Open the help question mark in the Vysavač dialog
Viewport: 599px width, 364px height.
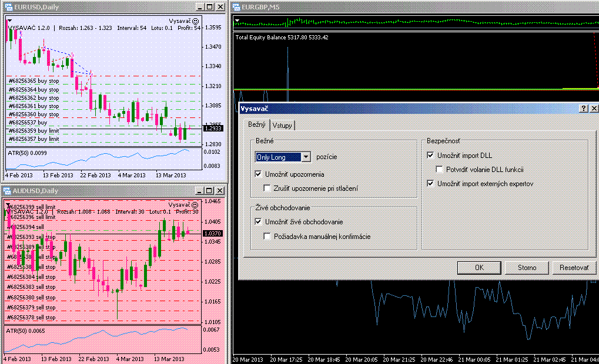tap(583, 109)
